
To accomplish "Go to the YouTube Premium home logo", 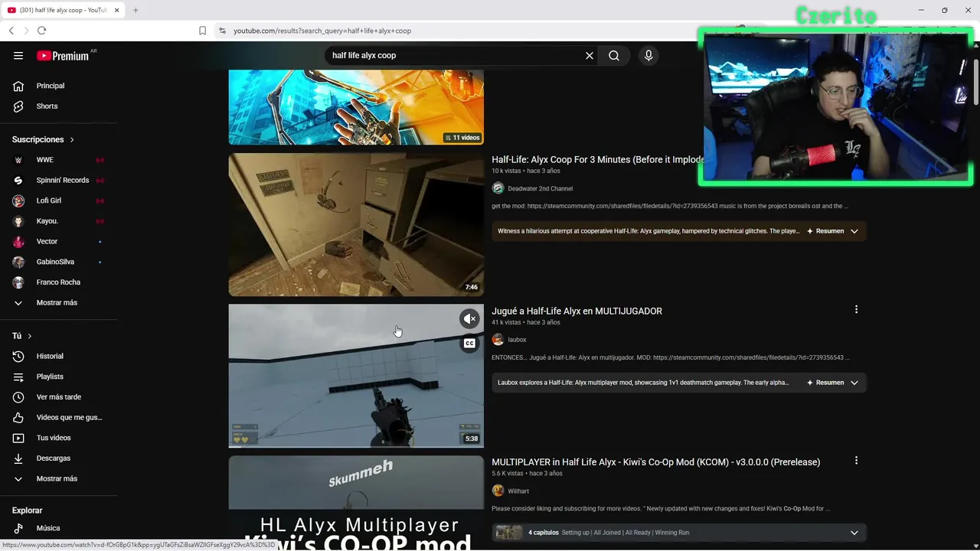I will (x=63, y=55).
